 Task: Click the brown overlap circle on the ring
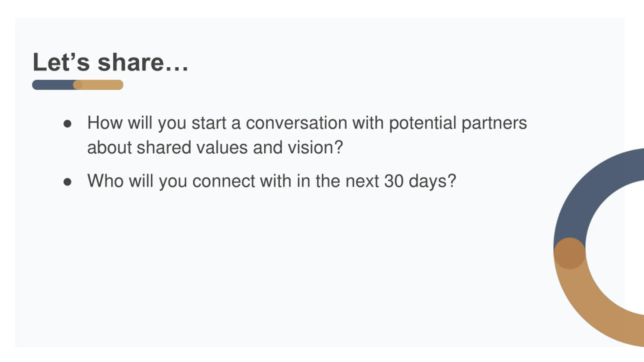570,253
